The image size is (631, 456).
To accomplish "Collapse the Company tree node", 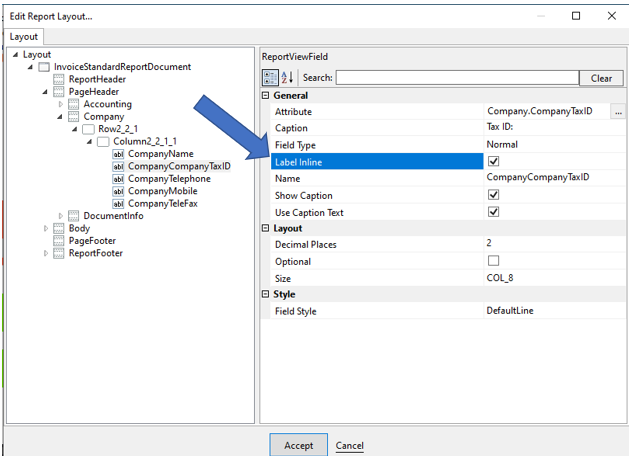I will pos(60,117).
